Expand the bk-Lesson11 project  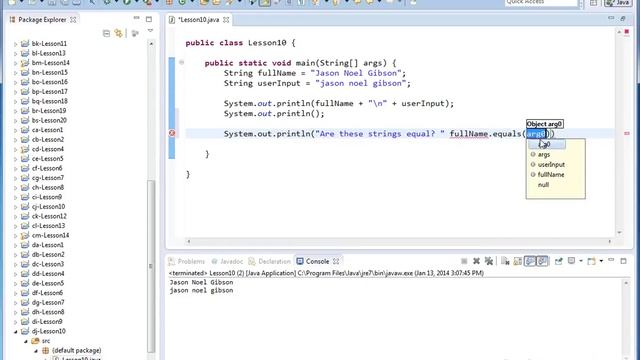16,44
